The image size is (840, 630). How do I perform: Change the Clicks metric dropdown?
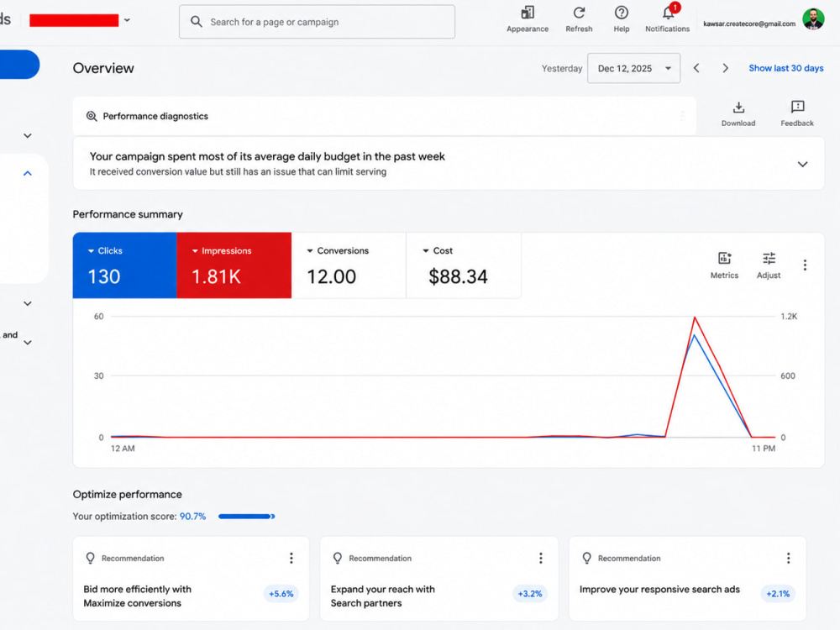(91, 250)
